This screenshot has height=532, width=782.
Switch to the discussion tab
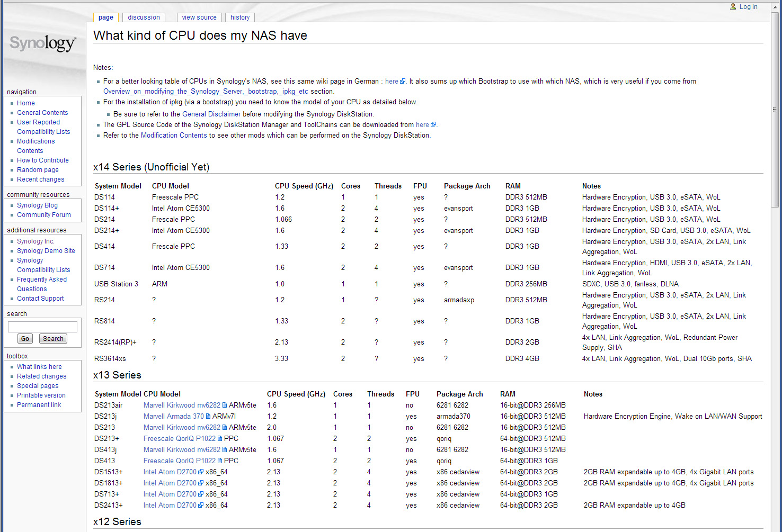pos(144,17)
